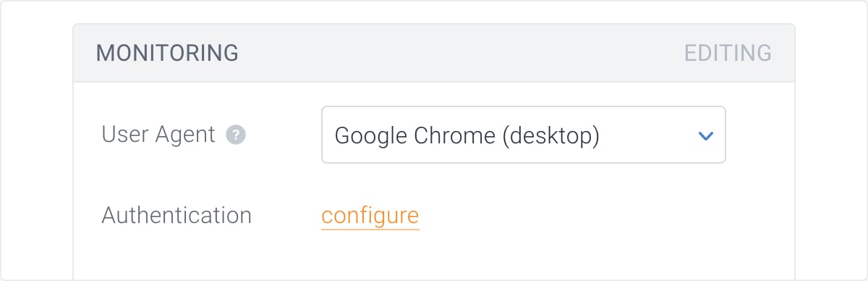Click the User Agent field label
The height and width of the screenshot is (281, 868).
pos(158,135)
